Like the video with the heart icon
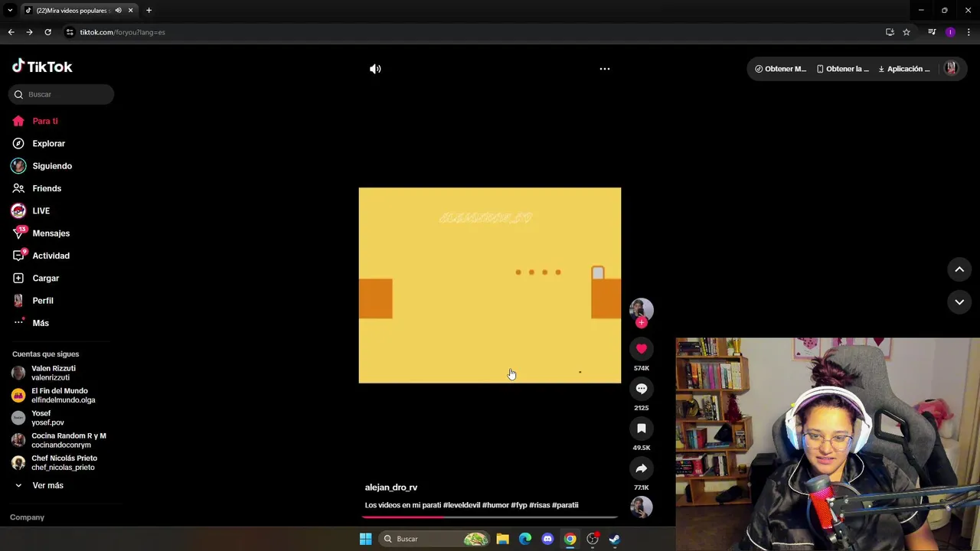The width and height of the screenshot is (980, 551). coord(642,349)
